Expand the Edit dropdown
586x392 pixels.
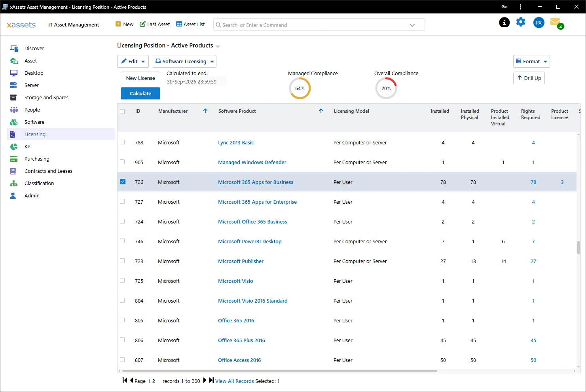133,61
